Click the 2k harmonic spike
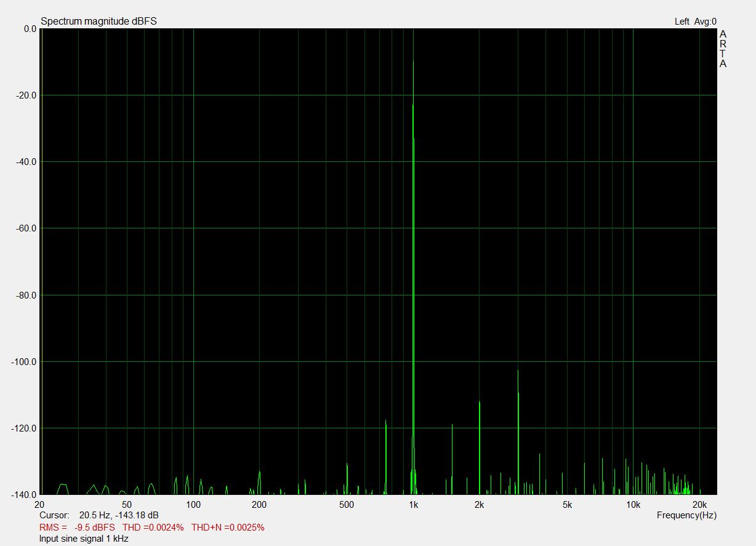The height and width of the screenshot is (546, 756). pyautogui.click(x=479, y=448)
